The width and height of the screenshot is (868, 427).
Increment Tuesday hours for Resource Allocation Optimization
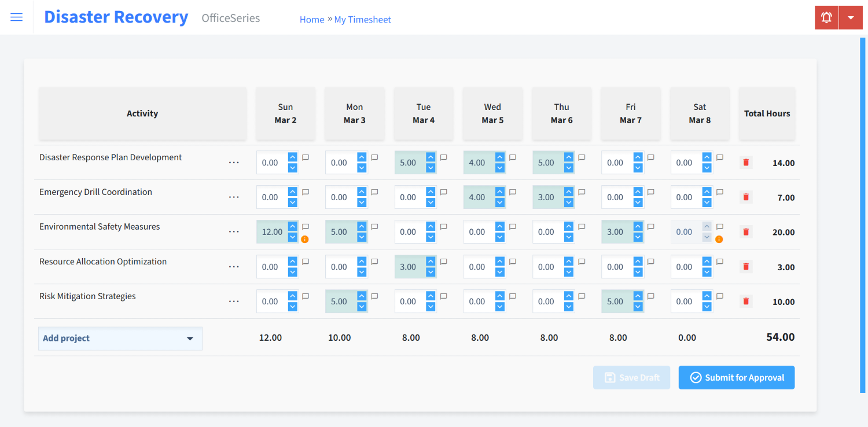pyautogui.click(x=429, y=263)
